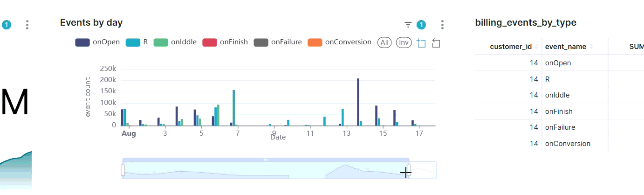The height and width of the screenshot is (195, 644).
Task: Toggle onIddle series in legend
Action: coord(175,42)
